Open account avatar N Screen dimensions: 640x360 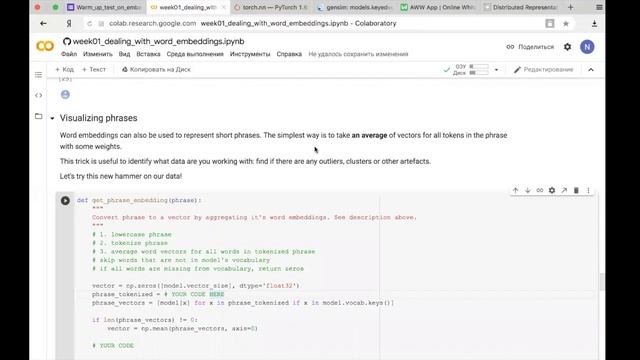click(x=587, y=47)
